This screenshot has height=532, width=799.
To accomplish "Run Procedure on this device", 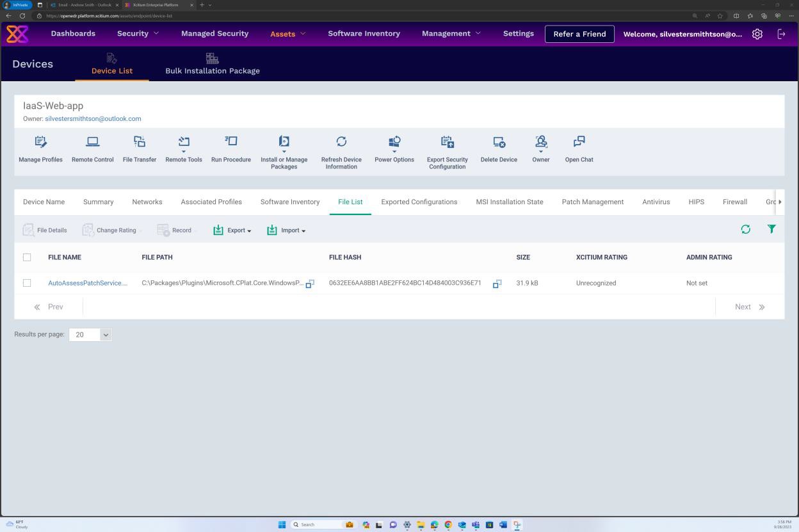I will (230, 149).
